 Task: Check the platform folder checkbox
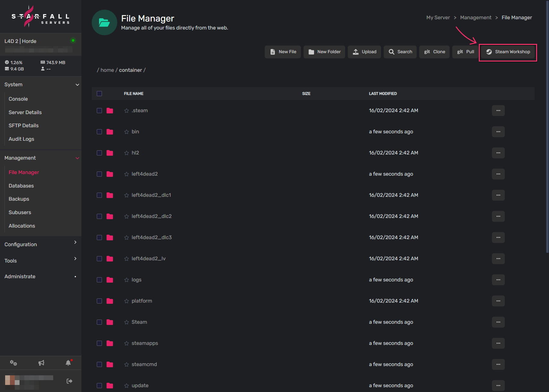coord(99,301)
